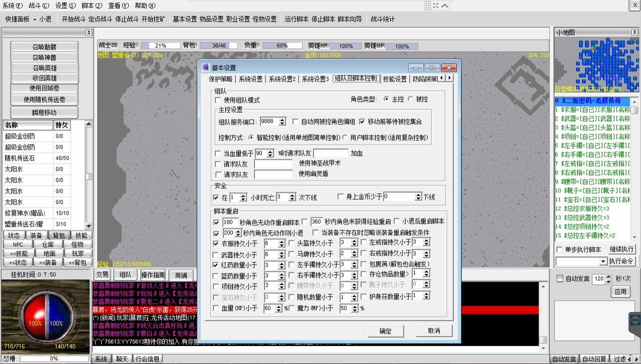Select 被控 role type radio
Viewport: 641px width, 364px height.
411,99
